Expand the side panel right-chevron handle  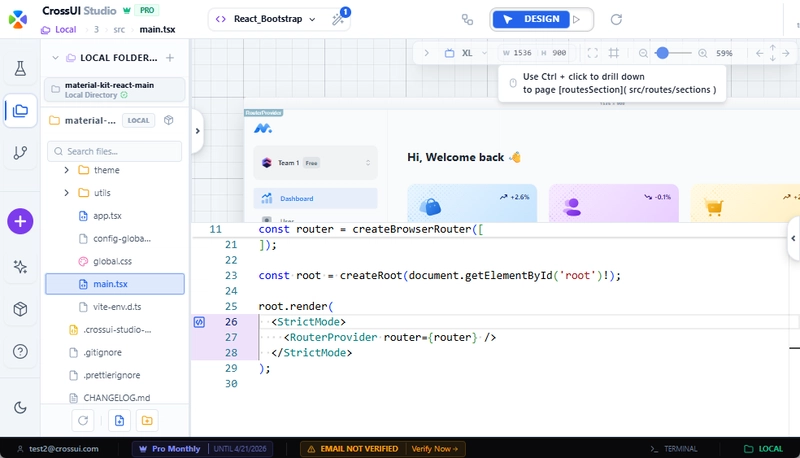click(x=197, y=131)
